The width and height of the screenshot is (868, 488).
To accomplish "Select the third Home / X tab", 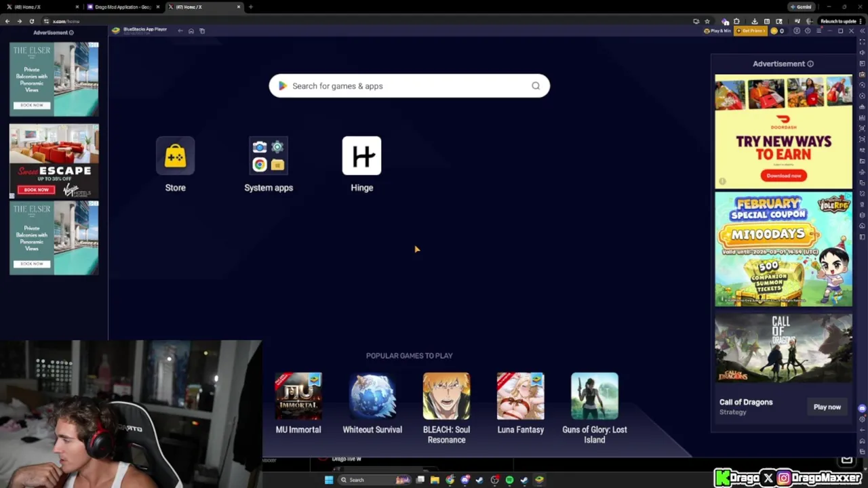I will coord(204,7).
